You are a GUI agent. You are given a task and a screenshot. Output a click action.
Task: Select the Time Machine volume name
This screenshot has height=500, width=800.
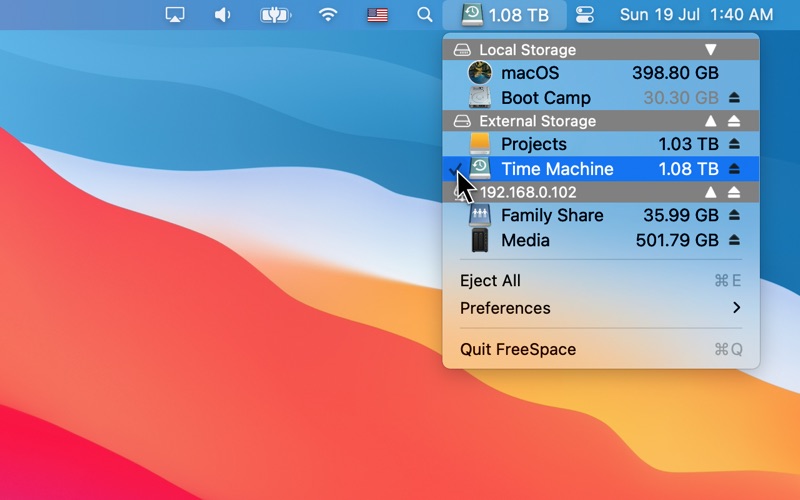point(557,169)
